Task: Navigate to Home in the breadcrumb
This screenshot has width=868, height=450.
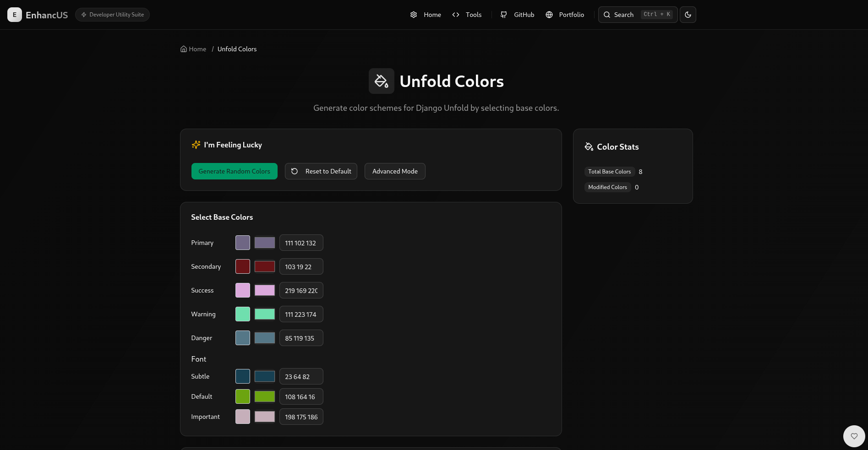Action: tap(197, 49)
